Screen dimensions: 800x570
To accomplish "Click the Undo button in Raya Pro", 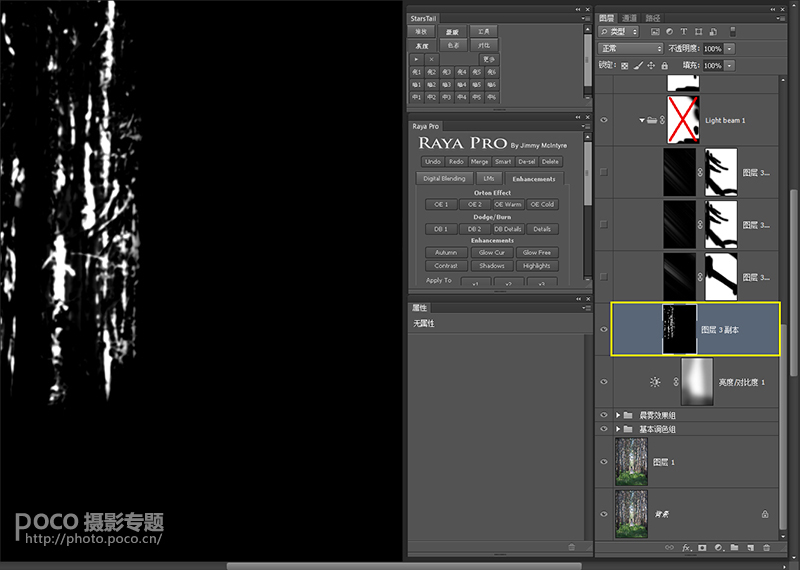I will pos(433,162).
